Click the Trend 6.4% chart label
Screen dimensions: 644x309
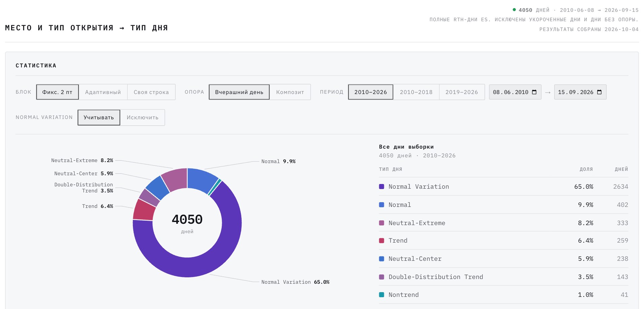[98, 206]
